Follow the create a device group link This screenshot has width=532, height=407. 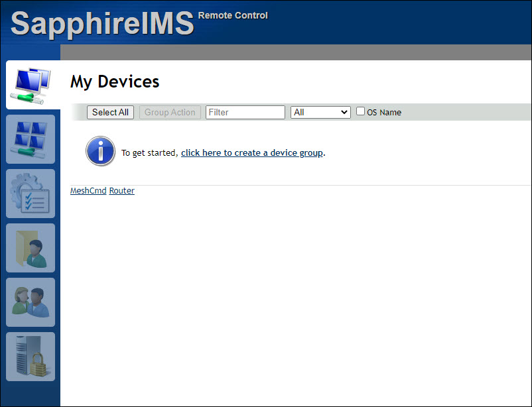coord(251,152)
